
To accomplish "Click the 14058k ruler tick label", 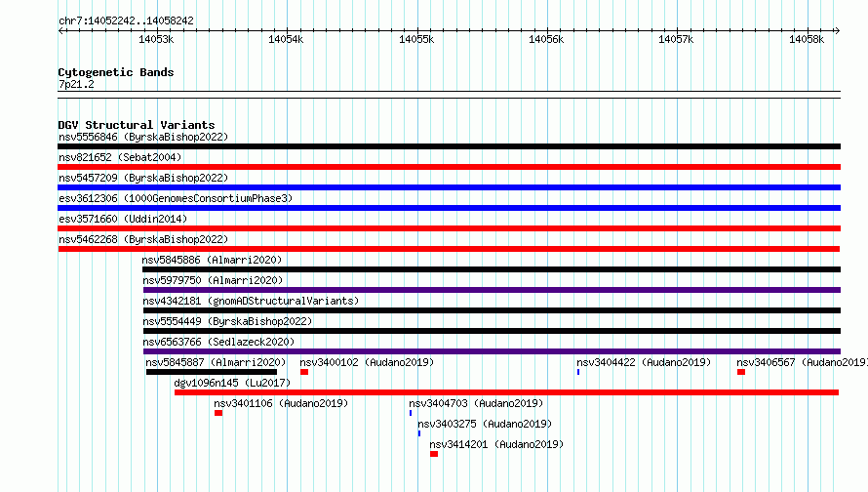I will coord(806,39).
